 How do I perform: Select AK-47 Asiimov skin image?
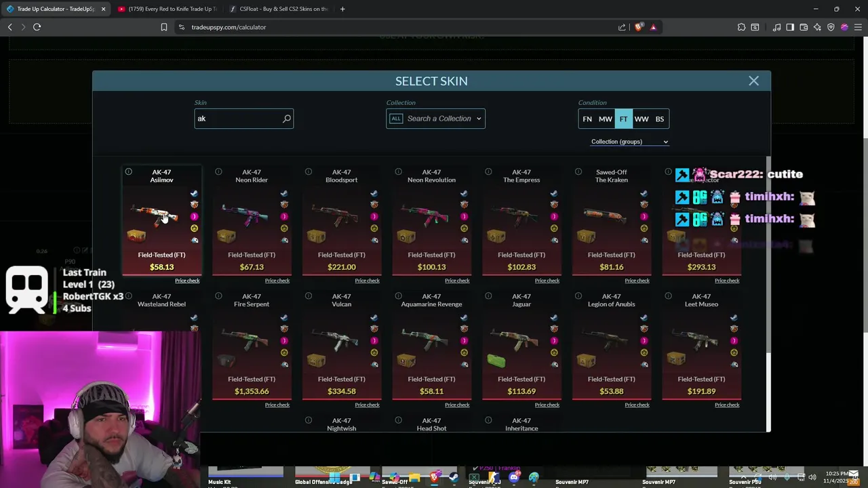(x=155, y=215)
